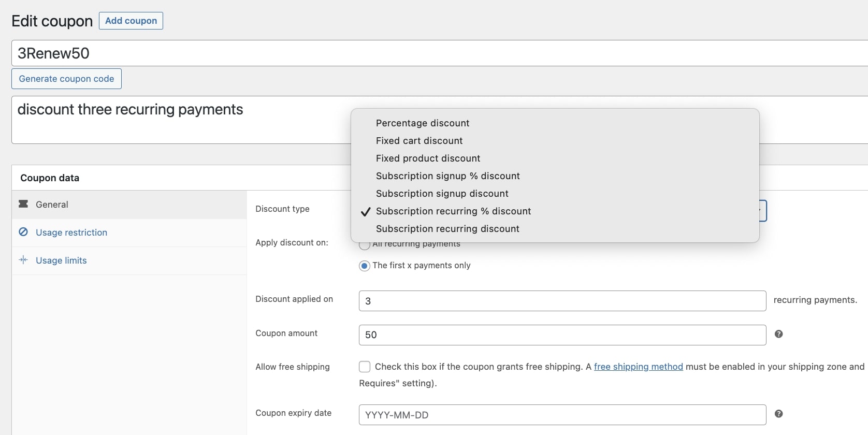868x435 pixels.
Task: Enable the Allow free shipping checkbox
Action: (365, 367)
